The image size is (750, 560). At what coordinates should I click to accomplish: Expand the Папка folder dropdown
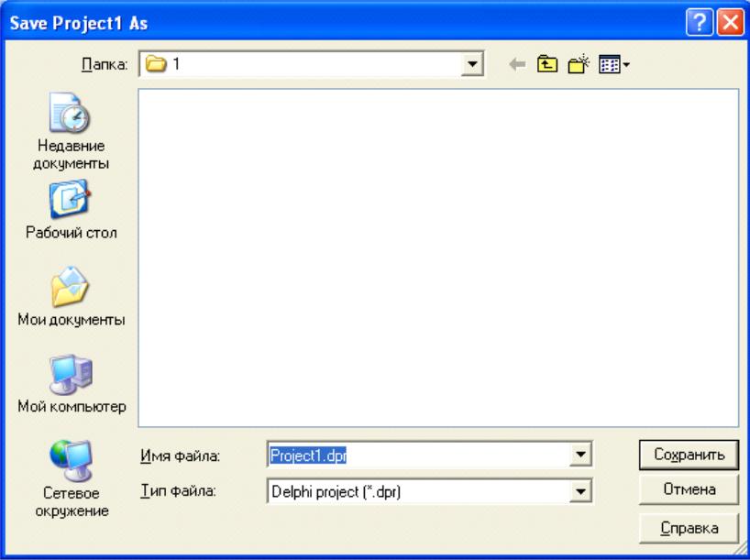[472, 64]
